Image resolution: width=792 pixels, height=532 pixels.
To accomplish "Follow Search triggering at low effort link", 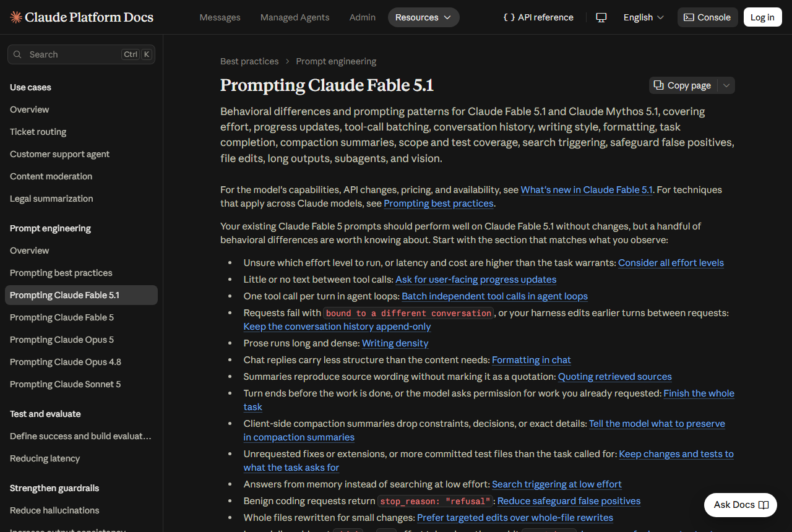I will pyautogui.click(x=557, y=484).
